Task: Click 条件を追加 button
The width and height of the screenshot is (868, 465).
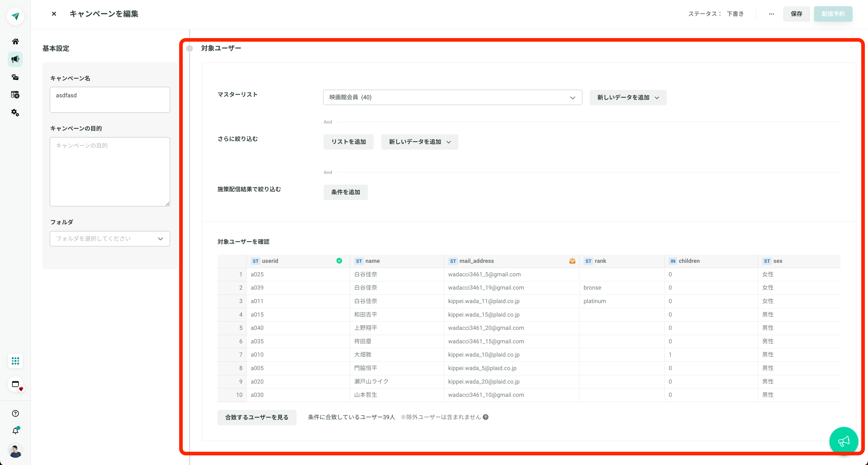Action: [x=345, y=192]
